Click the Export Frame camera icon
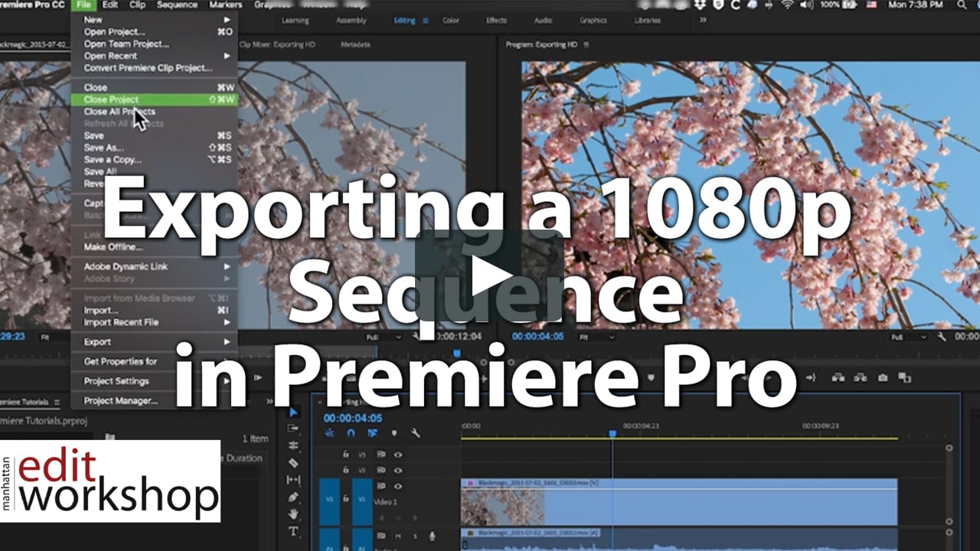The image size is (980, 551). pyautogui.click(x=883, y=377)
